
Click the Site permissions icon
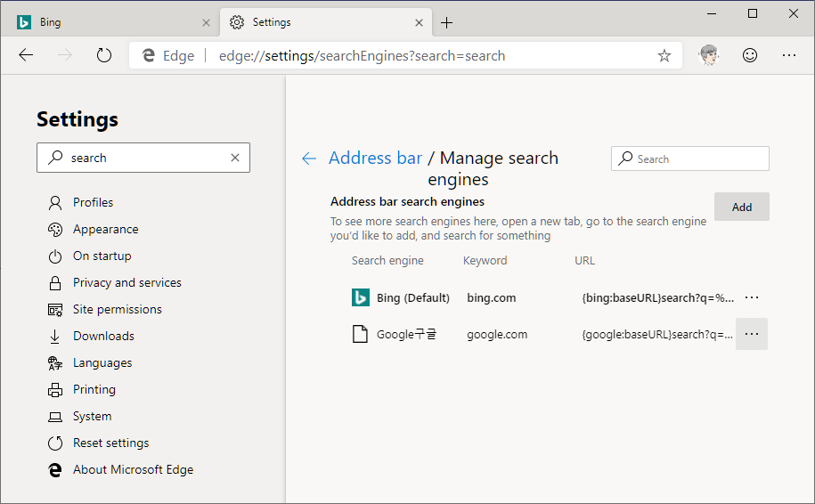coord(55,310)
